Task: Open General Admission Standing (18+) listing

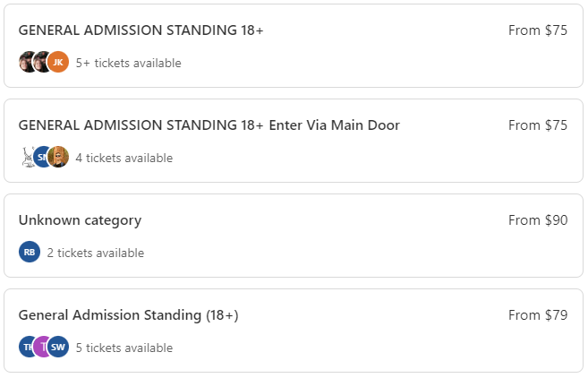Action: click(x=128, y=315)
